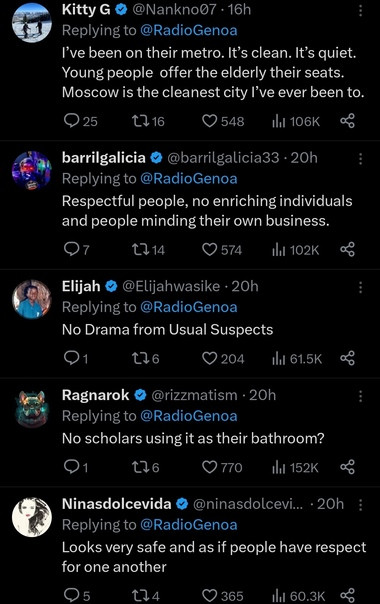
Task: Visit Elijah's profile via display name
Action: click(x=81, y=286)
